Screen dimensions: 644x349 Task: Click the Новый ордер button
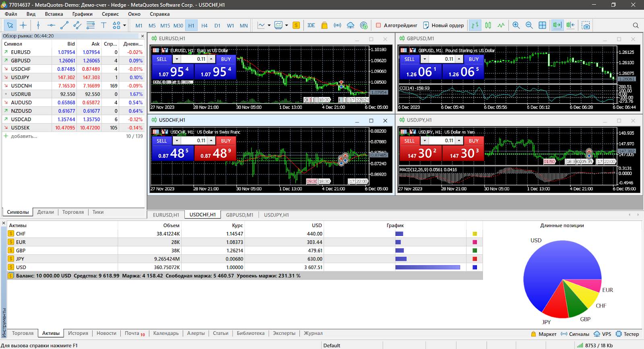click(444, 25)
